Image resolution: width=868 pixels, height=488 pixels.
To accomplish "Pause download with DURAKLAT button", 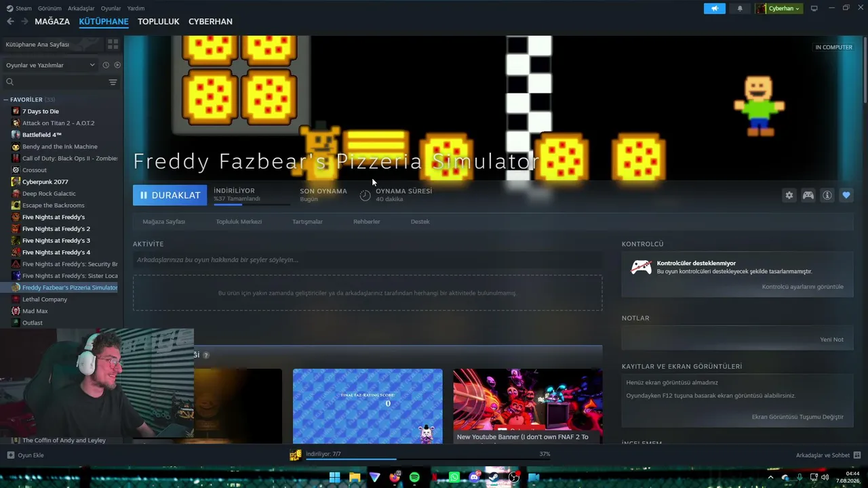I will click(170, 195).
